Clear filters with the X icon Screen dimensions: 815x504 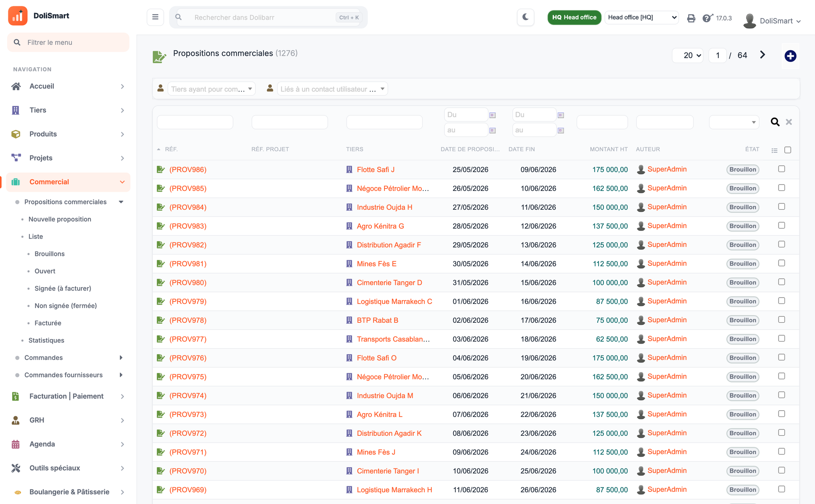[789, 122]
